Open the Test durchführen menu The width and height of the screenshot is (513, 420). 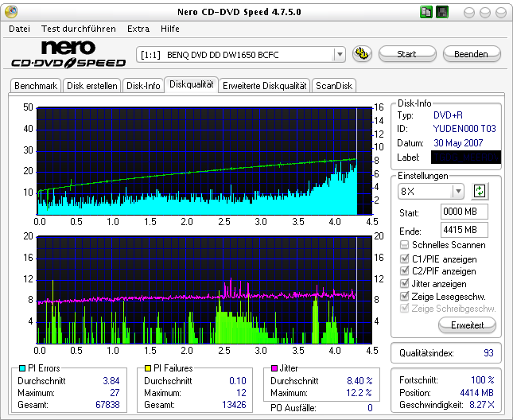[79, 29]
